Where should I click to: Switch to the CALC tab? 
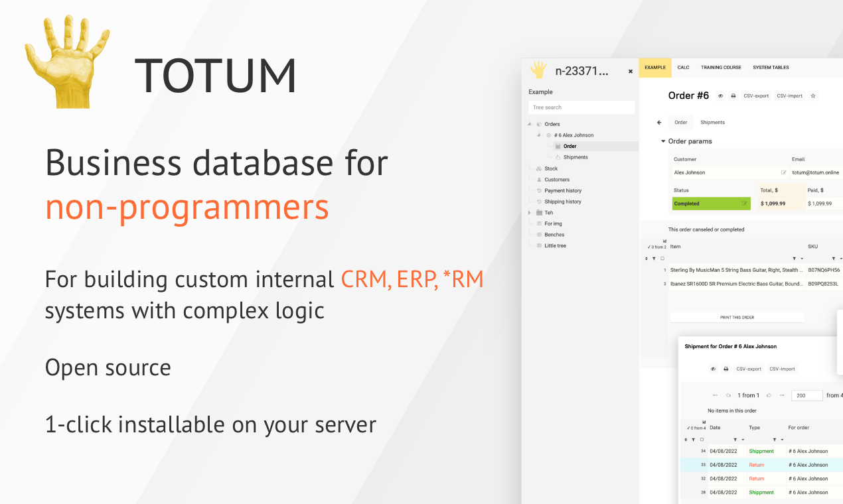pyautogui.click(x=683, y=68)
